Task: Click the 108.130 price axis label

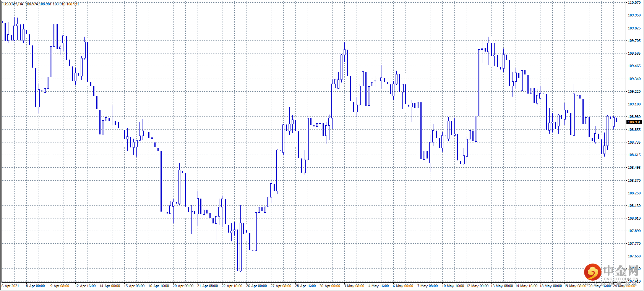Action: pos(634,206)
